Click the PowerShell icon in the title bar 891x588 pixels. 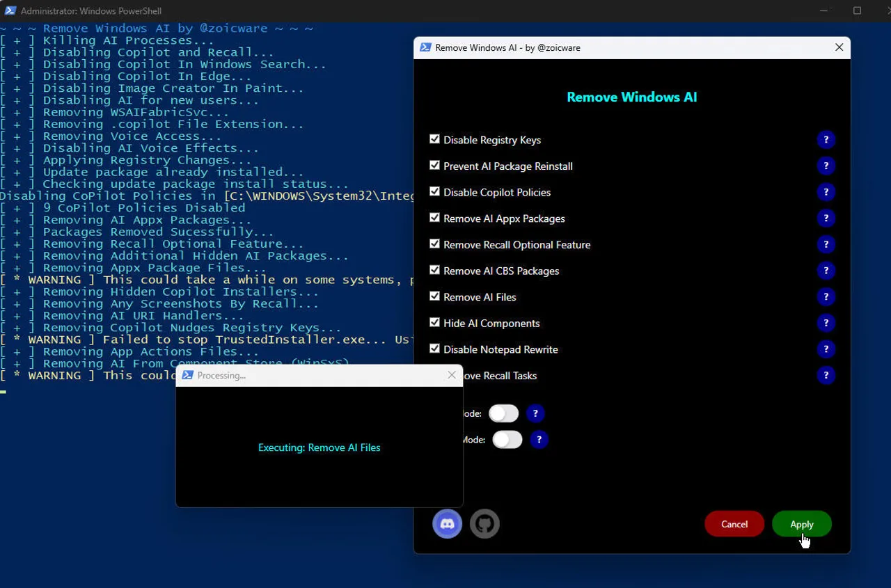tap(10, 10)
